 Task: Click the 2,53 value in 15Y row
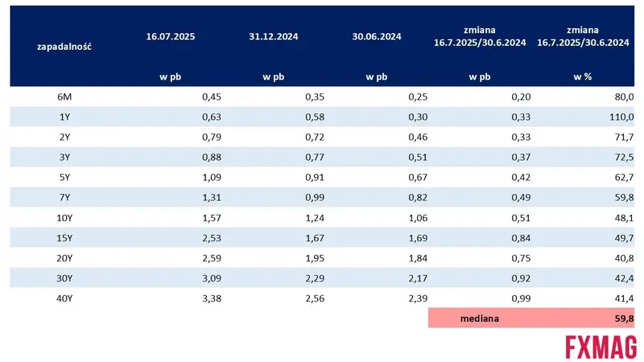point(212,238)
